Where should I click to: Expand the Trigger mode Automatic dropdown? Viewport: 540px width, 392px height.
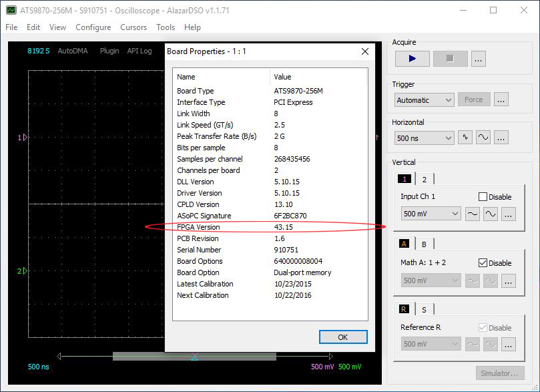[425, 100]
